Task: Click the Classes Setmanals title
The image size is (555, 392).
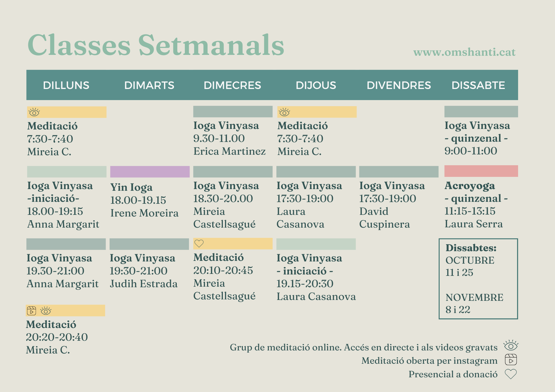Action: [156, 45]
